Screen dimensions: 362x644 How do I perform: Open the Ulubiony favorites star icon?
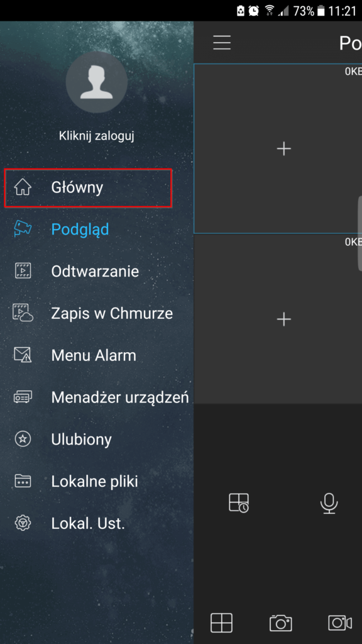point(24,439)
